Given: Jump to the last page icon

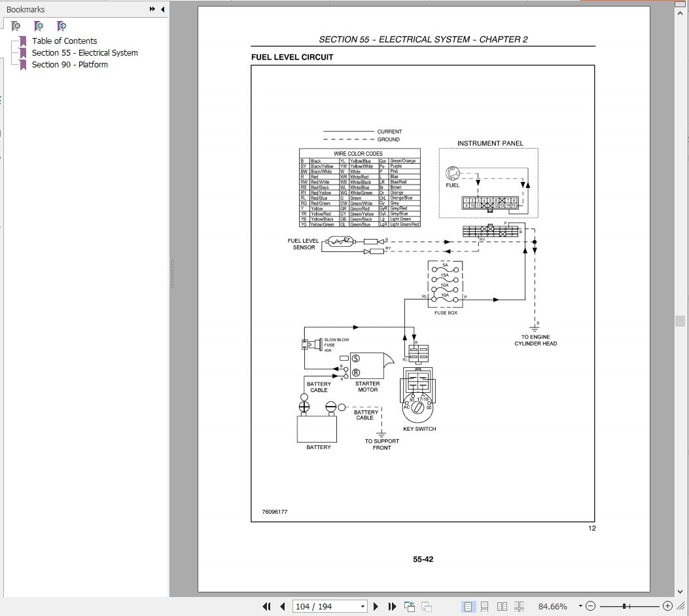Looking at the screenshot, I should point(391,606).
